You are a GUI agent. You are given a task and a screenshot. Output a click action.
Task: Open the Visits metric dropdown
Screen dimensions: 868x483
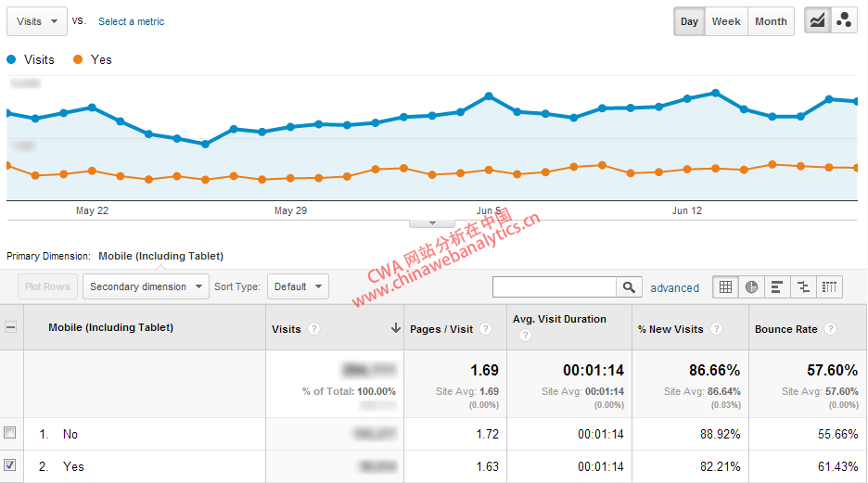(x=37, y=21)
